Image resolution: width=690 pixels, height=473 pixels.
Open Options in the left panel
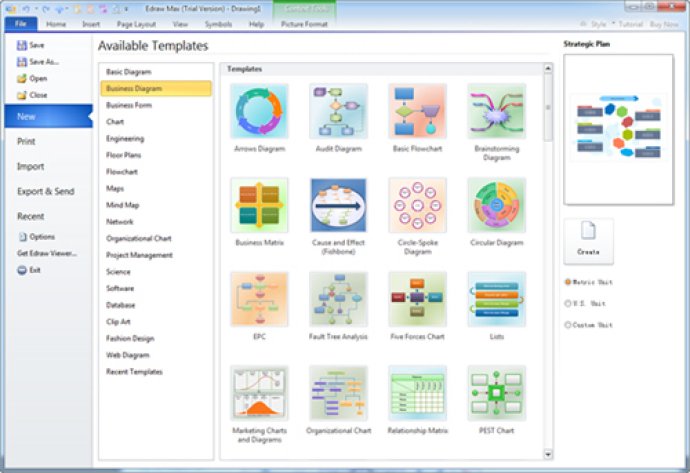click(37, 237)
